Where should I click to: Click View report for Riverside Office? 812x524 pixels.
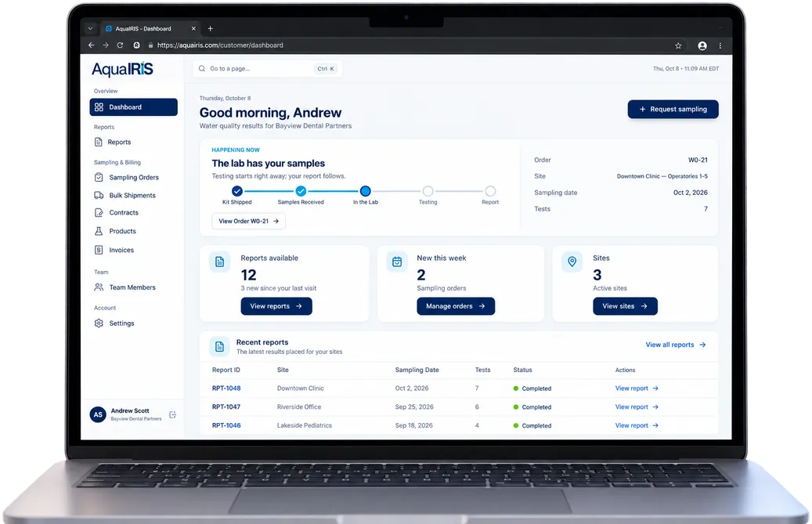click(x=637, y=407)
